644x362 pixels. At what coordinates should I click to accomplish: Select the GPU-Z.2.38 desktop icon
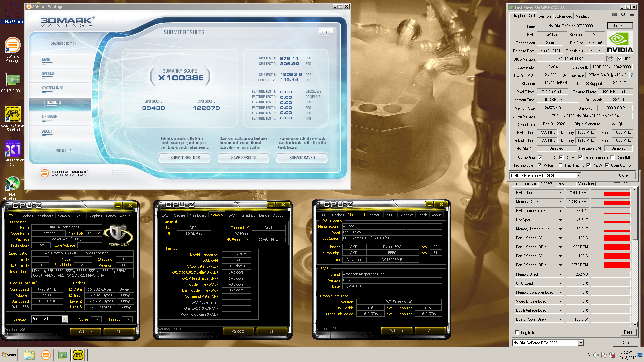tap(12, 83)
